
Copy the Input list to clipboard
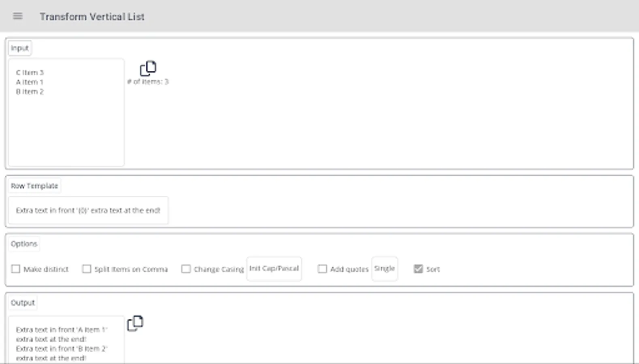click(148, 68)
